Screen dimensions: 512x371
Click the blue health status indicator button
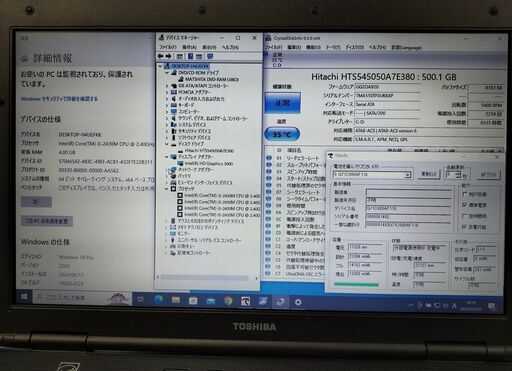(282, 104)
